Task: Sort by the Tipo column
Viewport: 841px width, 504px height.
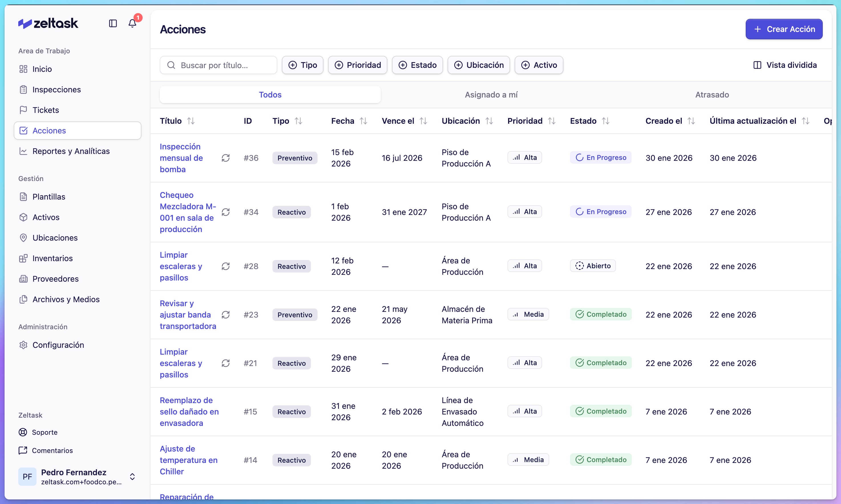Action: pyautogui.click(x=287, y=121)
